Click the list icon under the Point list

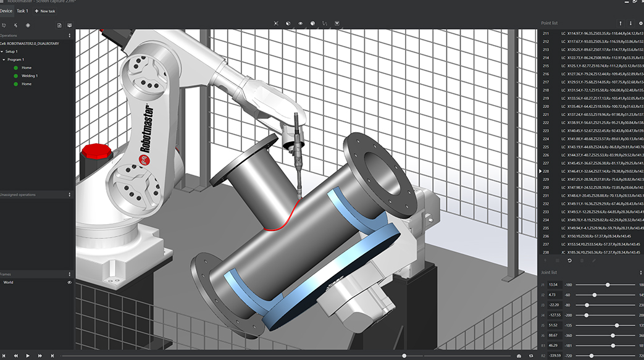coord(558,261)
